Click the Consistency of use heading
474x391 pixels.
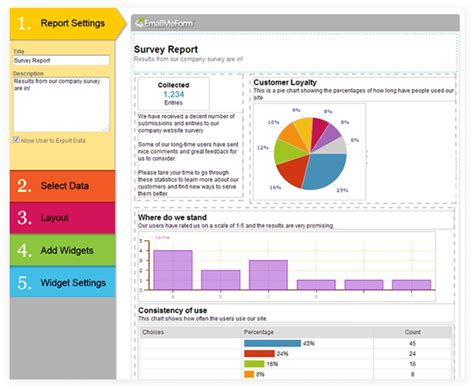(x=172, y=310)
